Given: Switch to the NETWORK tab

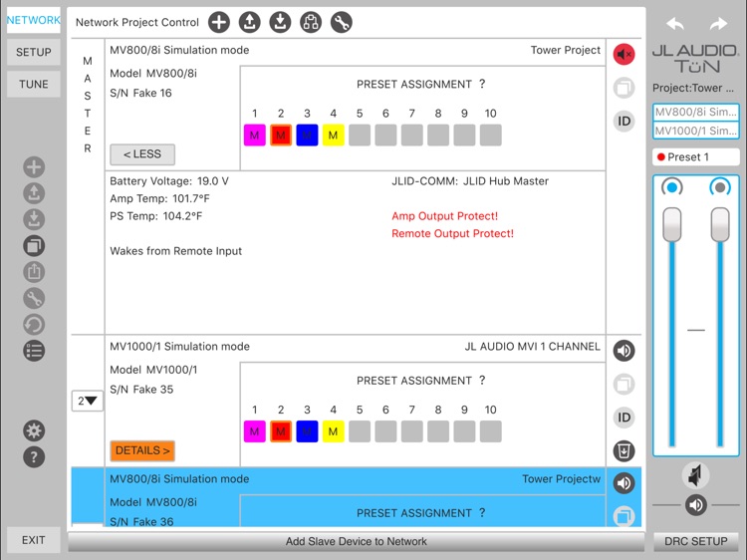Looking at the screenshot, I should pyautogui.click(x=33, y=20).
